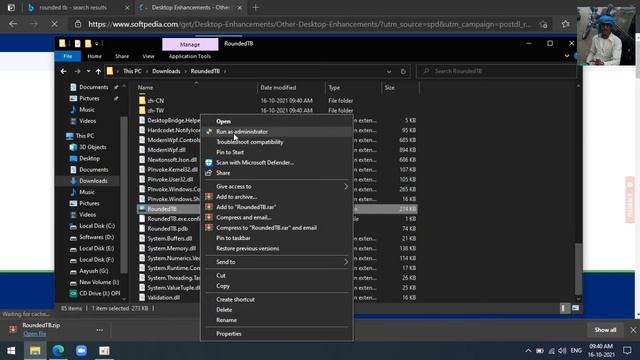Choose Pin to taskbar
Screen dimensions: 640x360
pos(233,238)
